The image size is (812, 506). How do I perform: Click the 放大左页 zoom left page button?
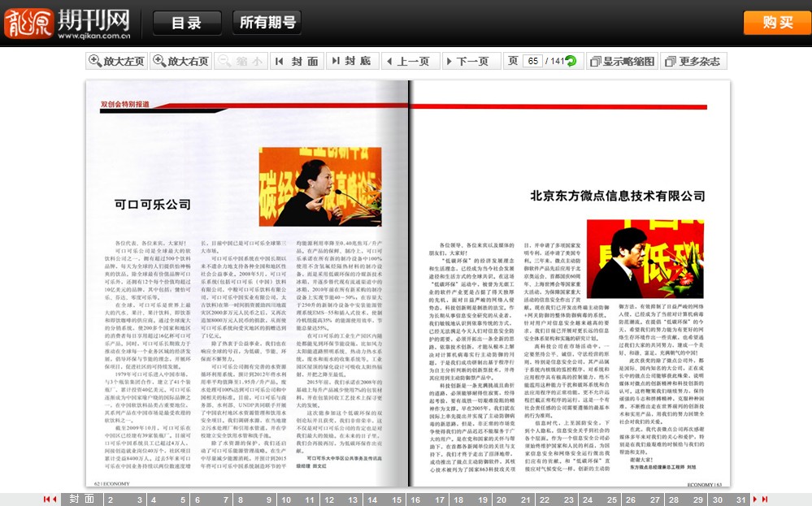pos(116,61)
